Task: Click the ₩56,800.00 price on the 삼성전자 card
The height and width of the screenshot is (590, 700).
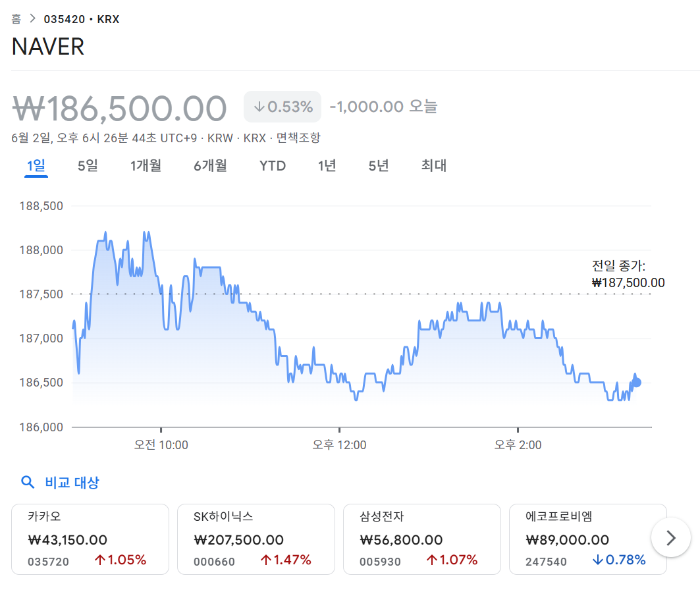Action: coord(401,540)
